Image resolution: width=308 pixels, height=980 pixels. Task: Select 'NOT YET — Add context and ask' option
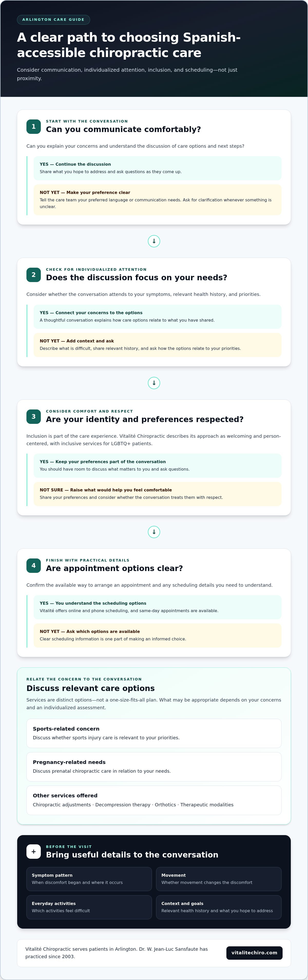pos(157,345)
